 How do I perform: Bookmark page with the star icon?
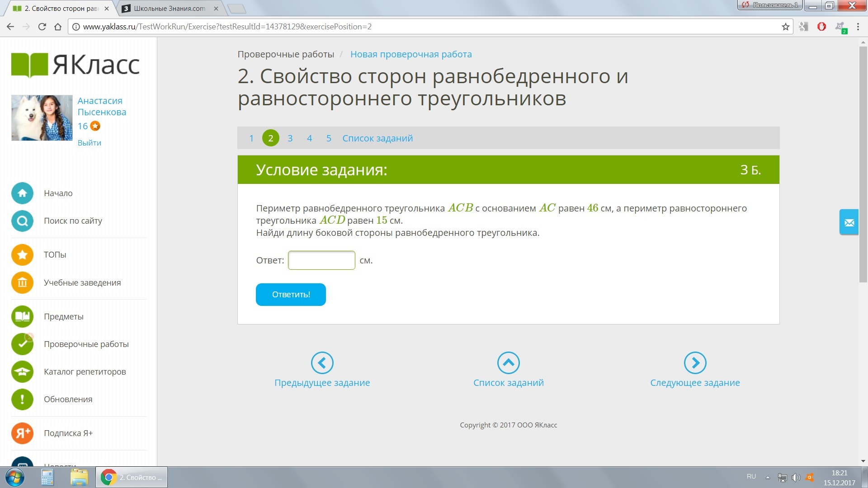[x=786, y=27]
